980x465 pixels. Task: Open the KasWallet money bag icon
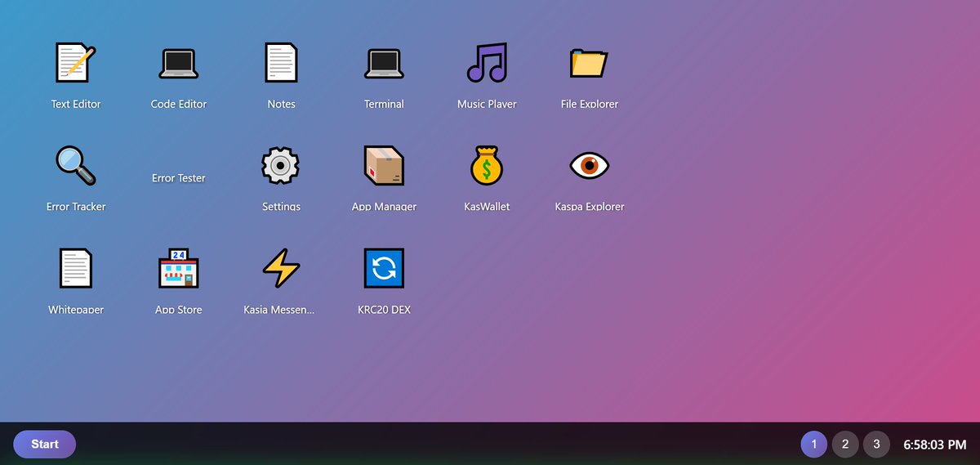(487, 165)
